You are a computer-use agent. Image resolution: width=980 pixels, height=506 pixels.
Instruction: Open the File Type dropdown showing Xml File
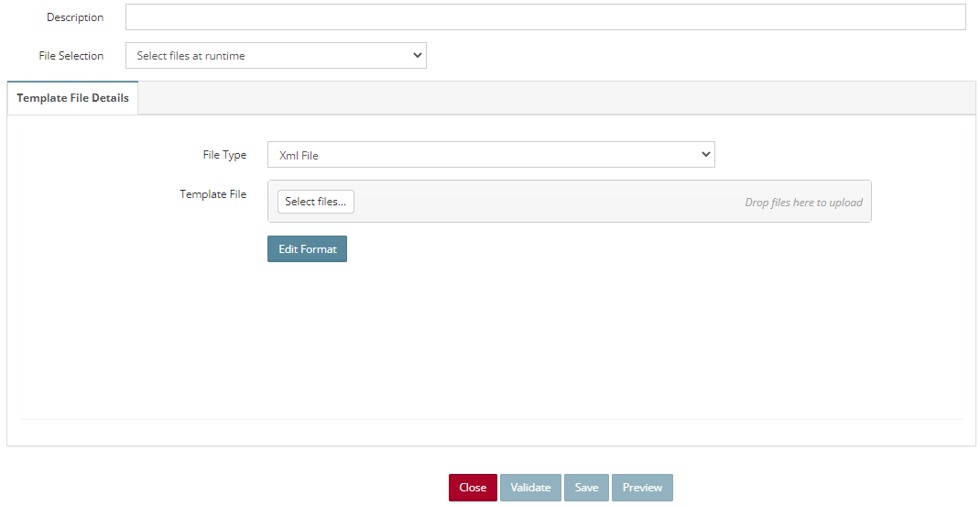491,155
